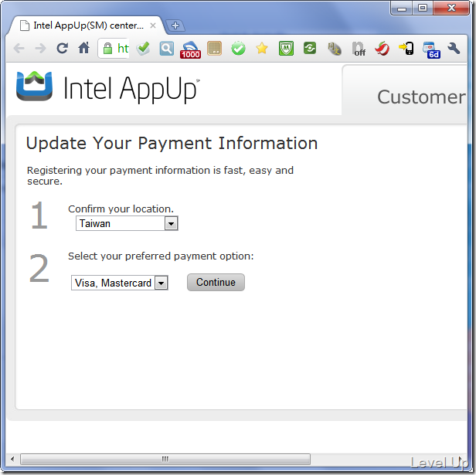476x475 pixels.
Task: Click 'Select your preferred payment option:' text
Action: (x=161, y=256)
